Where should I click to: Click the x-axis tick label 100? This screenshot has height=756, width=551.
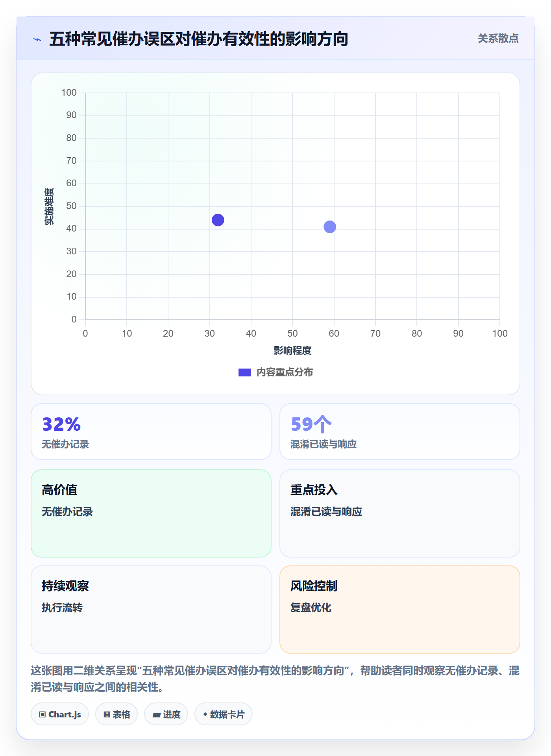[500, 334]
